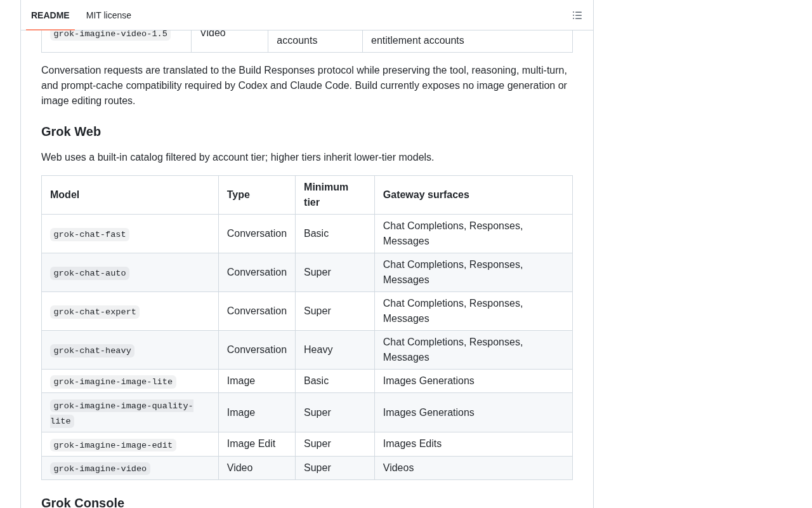812x508 pixels.
Task: Click the grok-chat-expert model name
Action: [x=95, y=312]
